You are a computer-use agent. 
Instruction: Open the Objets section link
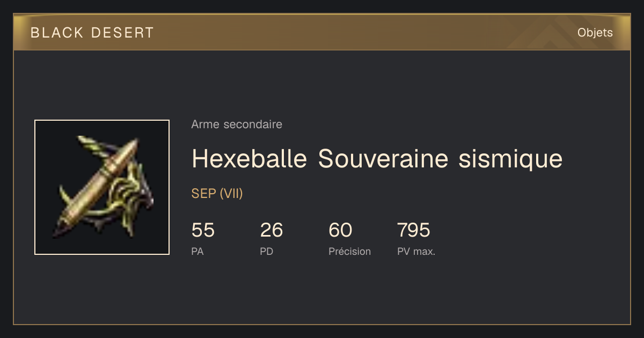595,33
